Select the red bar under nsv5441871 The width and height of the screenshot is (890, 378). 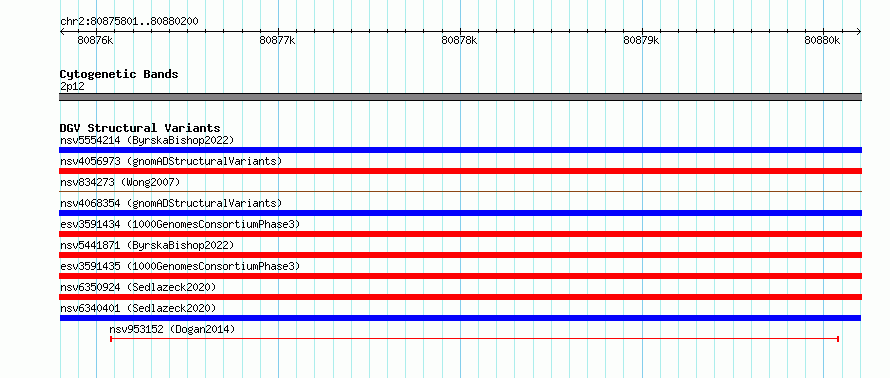tap(460, 255)
